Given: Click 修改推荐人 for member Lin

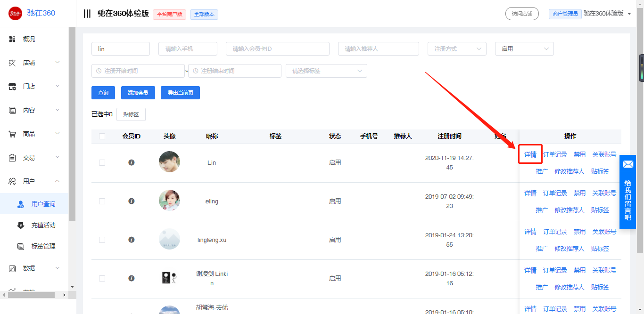Looking at the screenshot, I should tap(569, 171).
